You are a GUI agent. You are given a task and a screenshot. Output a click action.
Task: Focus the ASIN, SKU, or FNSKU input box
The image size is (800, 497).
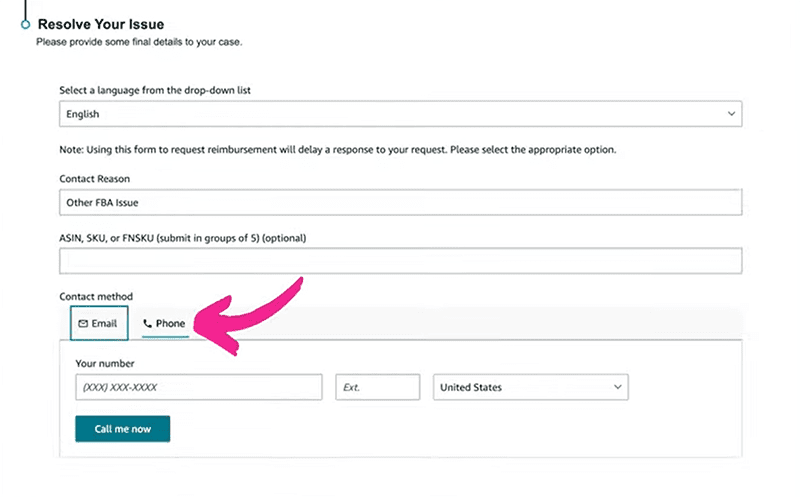coord(401,261)
